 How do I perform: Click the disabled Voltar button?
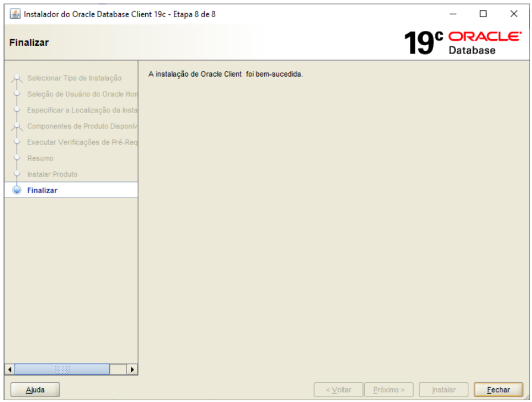click(x=338, y=390)
